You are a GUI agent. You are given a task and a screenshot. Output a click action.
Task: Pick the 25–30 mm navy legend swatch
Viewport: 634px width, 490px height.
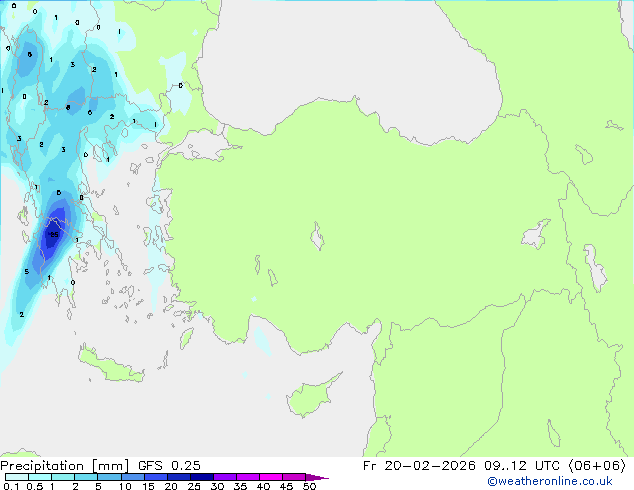pyautogui.click(x=202, y=477)
